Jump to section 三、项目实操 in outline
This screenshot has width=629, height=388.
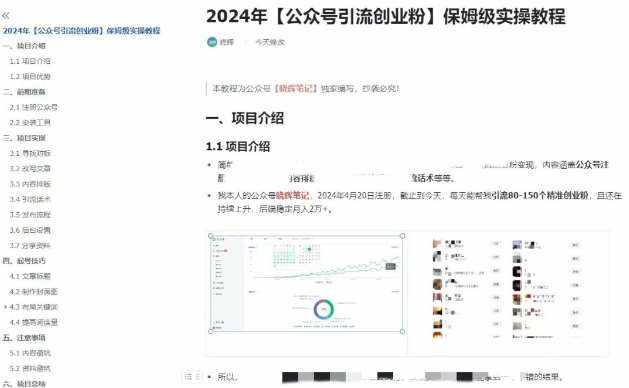[x=24, y=138]
